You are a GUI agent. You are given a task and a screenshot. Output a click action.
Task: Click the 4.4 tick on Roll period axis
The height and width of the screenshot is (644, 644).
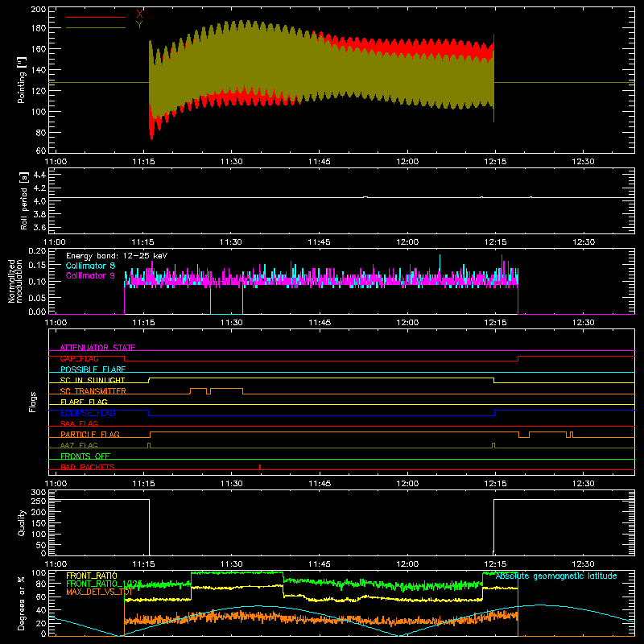point(39,175)
